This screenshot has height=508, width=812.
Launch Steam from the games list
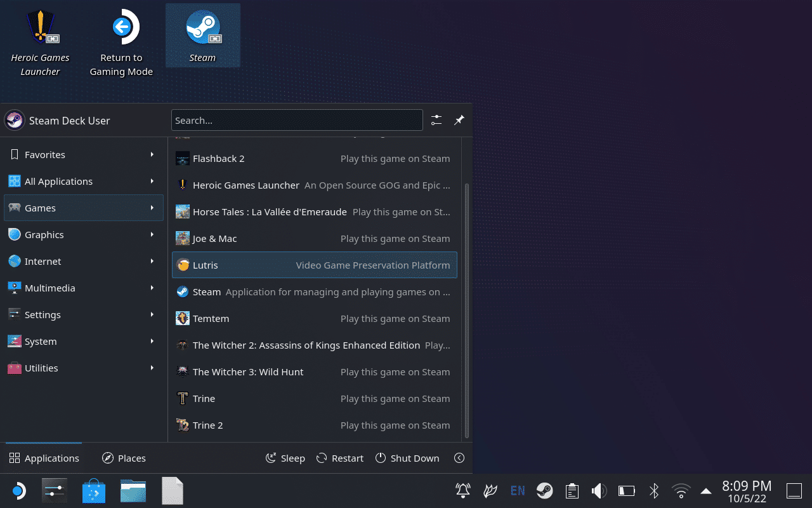[x=315, y=291]
